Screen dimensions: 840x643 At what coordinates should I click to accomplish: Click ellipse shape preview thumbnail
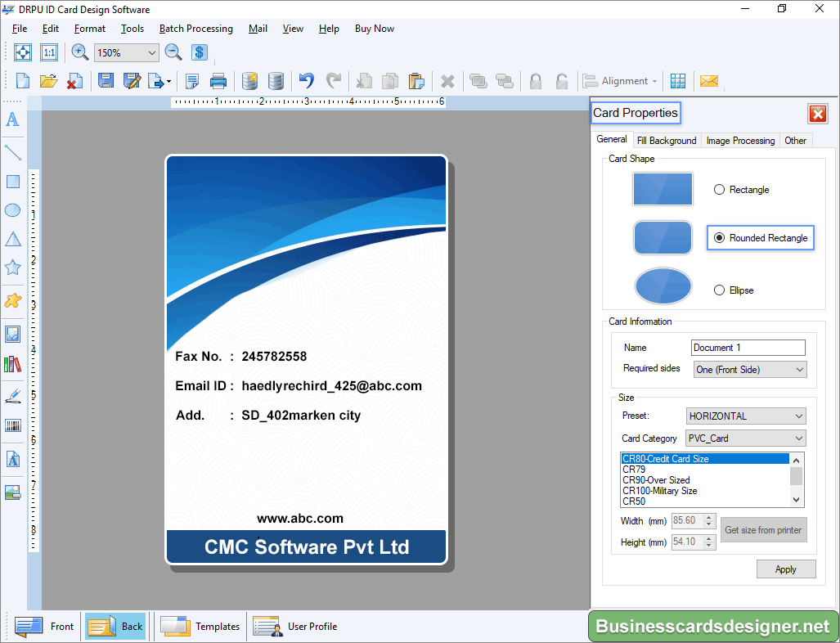pyautogui.click(x=663, y=286)
